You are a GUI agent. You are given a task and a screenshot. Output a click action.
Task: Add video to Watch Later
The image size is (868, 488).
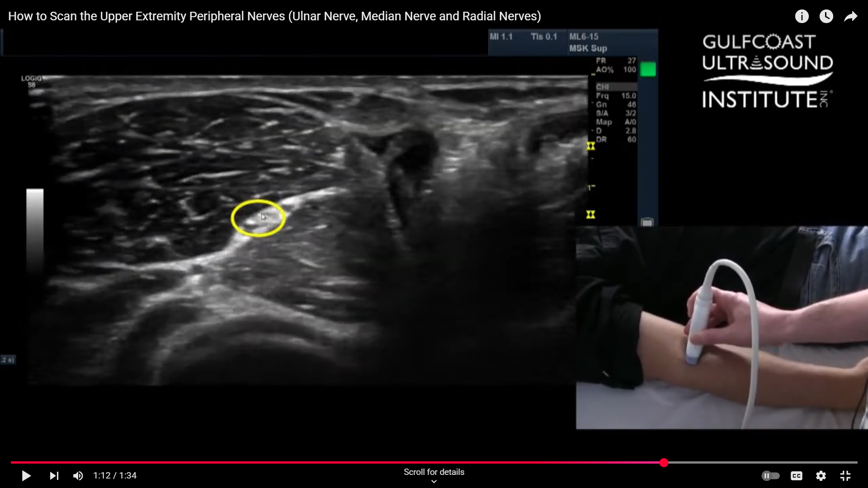point(826,17)
